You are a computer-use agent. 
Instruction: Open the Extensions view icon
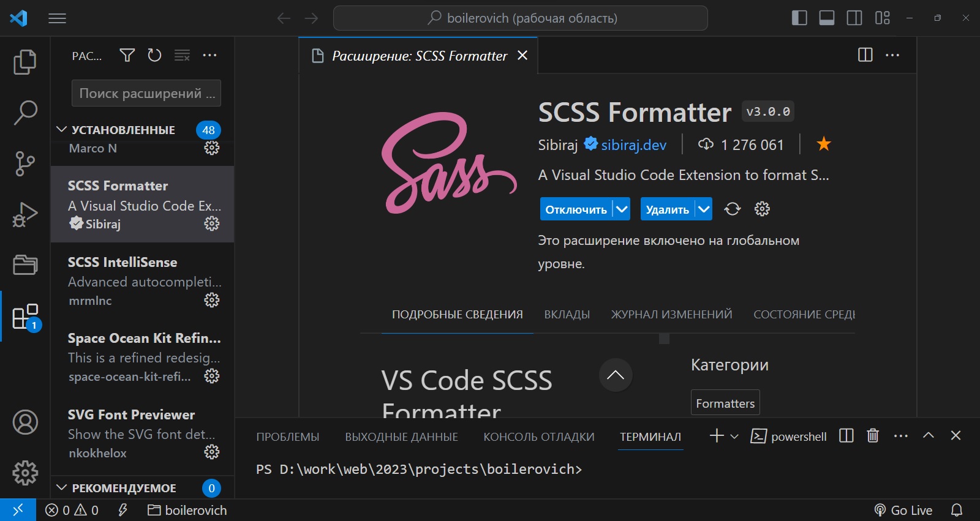(25, 317)
